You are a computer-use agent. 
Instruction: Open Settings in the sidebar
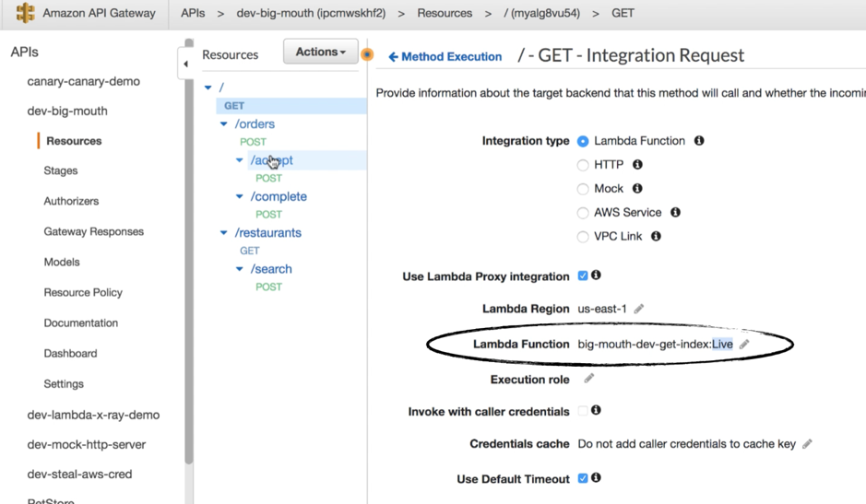click(x=64, y=383)
